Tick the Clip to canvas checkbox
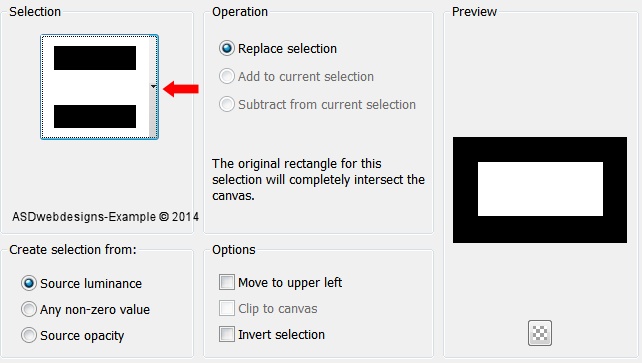Screen dimensions: 642x363 [227, 308]
